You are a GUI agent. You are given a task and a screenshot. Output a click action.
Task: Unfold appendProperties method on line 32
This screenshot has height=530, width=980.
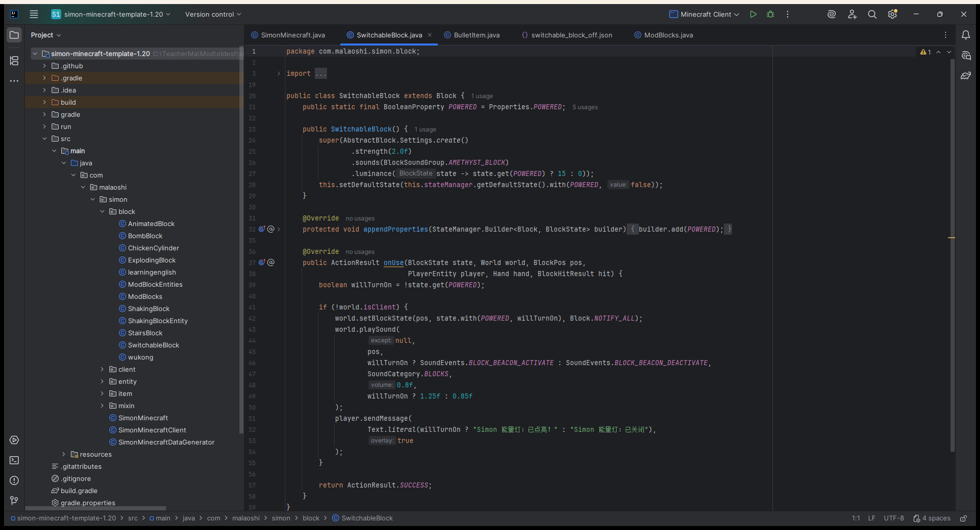tap(278, 229)
